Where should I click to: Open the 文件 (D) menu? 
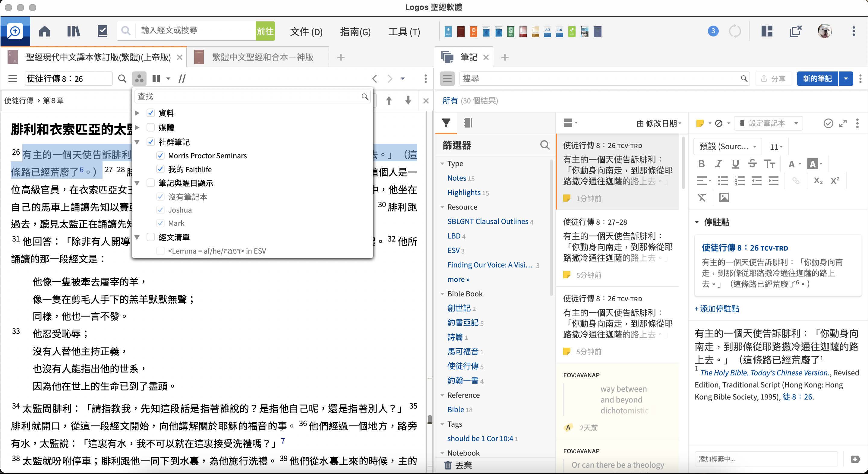[306, 31]
